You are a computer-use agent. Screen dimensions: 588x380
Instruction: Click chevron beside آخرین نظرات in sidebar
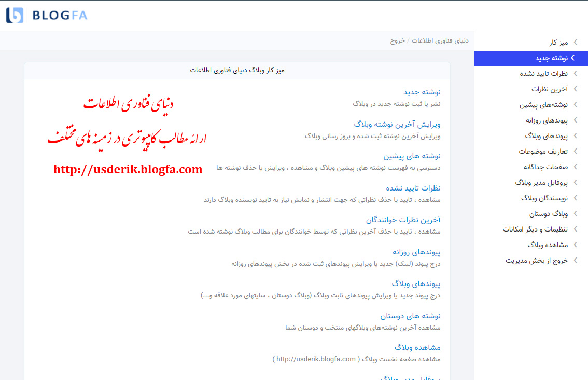point(575,89)
